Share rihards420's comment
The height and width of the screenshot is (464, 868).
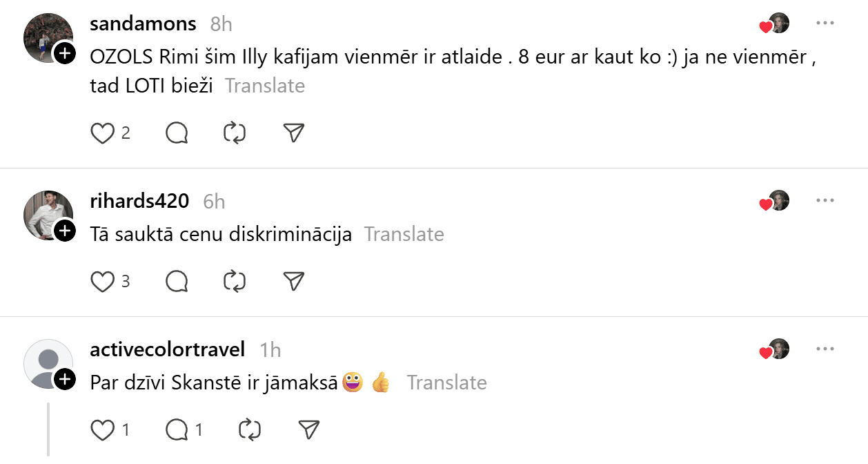[294, 281]
